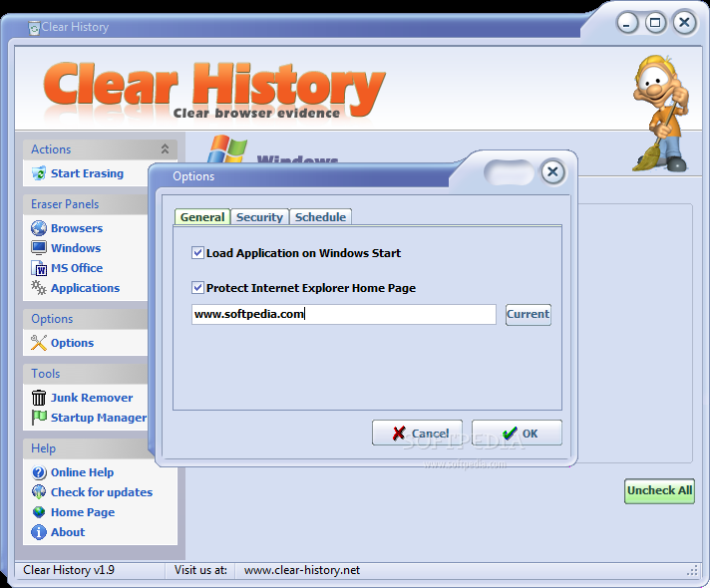Click the Clear History v1.9 status text
This screenshot has width=710, height=588.
[69, 570]
